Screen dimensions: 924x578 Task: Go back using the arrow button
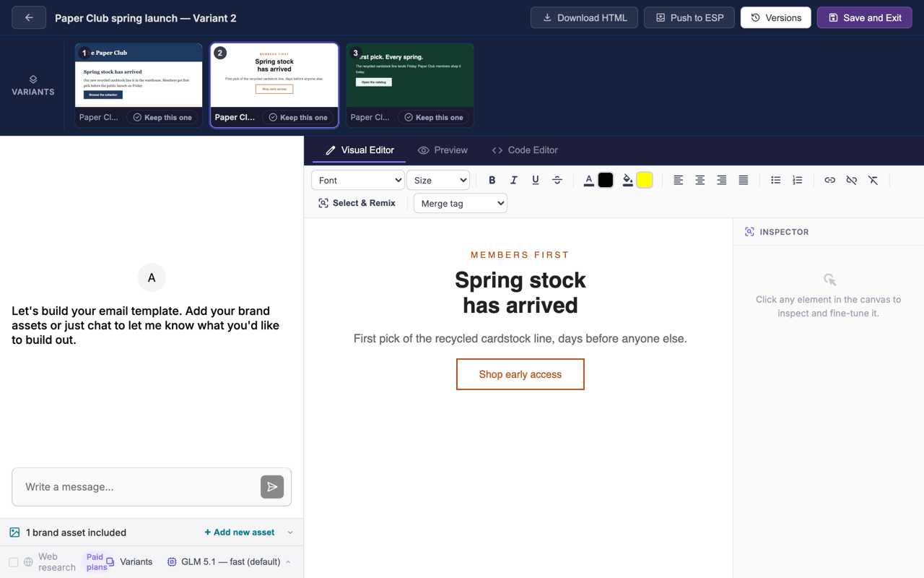pyautogui.click(x=29, y=17)
